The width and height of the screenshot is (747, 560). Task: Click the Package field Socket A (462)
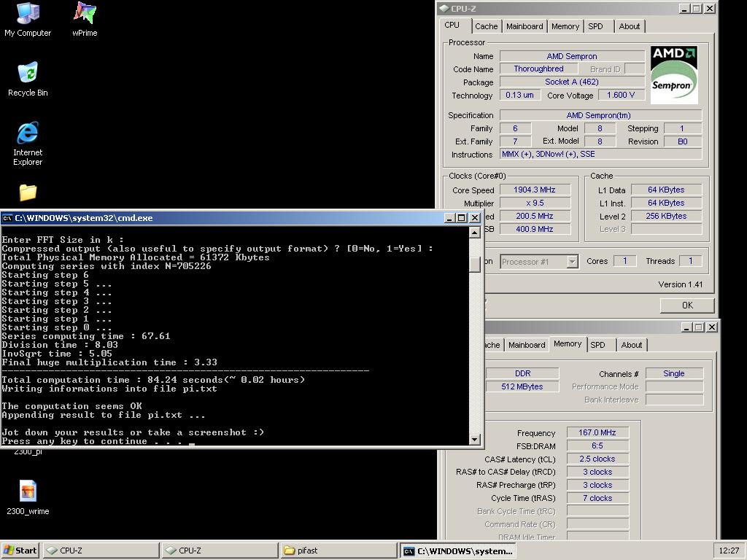572,82
